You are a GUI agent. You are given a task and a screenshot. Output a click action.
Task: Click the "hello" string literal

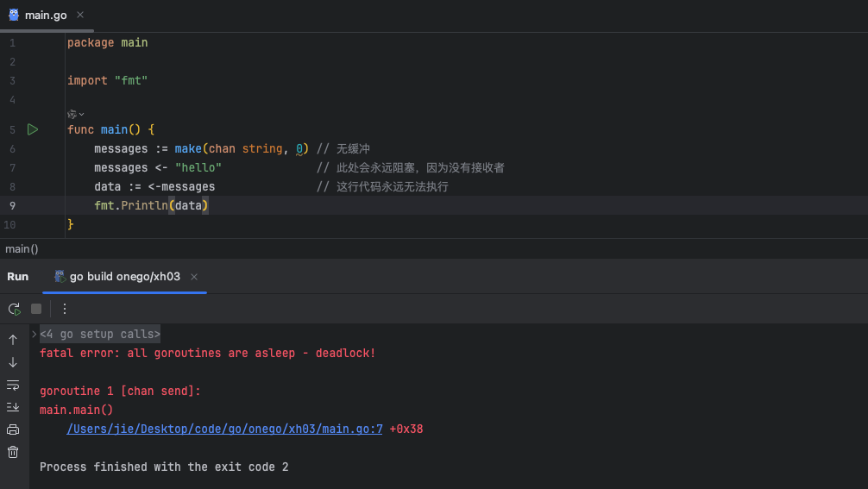(x=198, y=167)
